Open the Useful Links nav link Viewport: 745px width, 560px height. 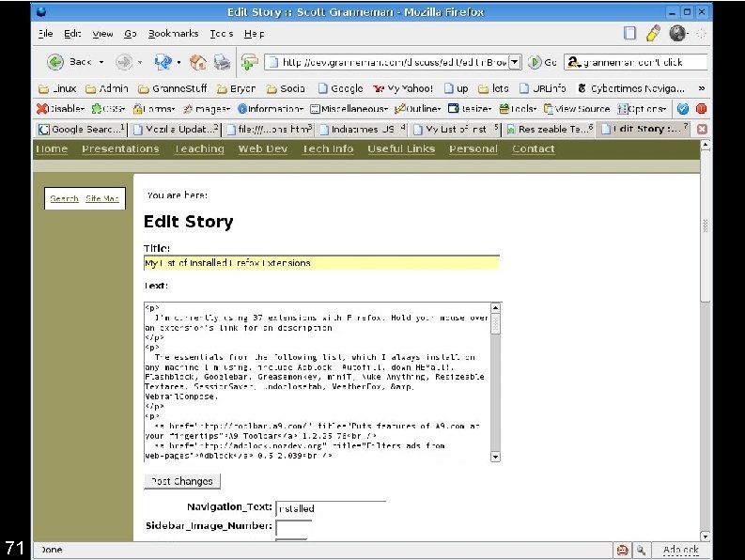401,148
